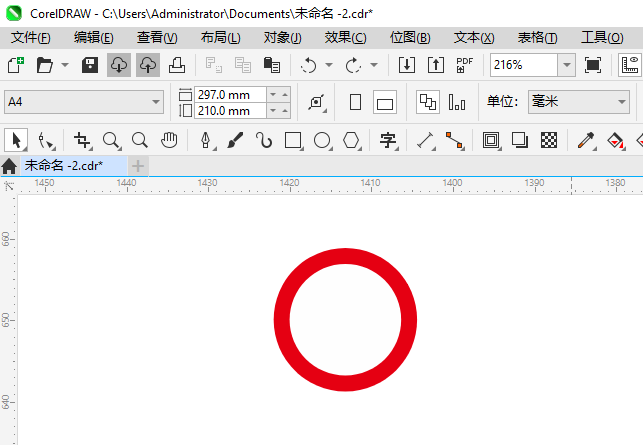Select the Artistic Media brush tool
This screenshot has width=643, height=445.
point(235,140)
